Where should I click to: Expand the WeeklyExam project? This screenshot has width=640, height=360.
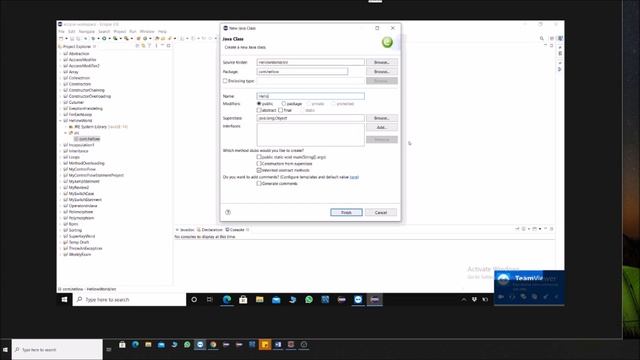pyautogui.click(x=60, y=254)
